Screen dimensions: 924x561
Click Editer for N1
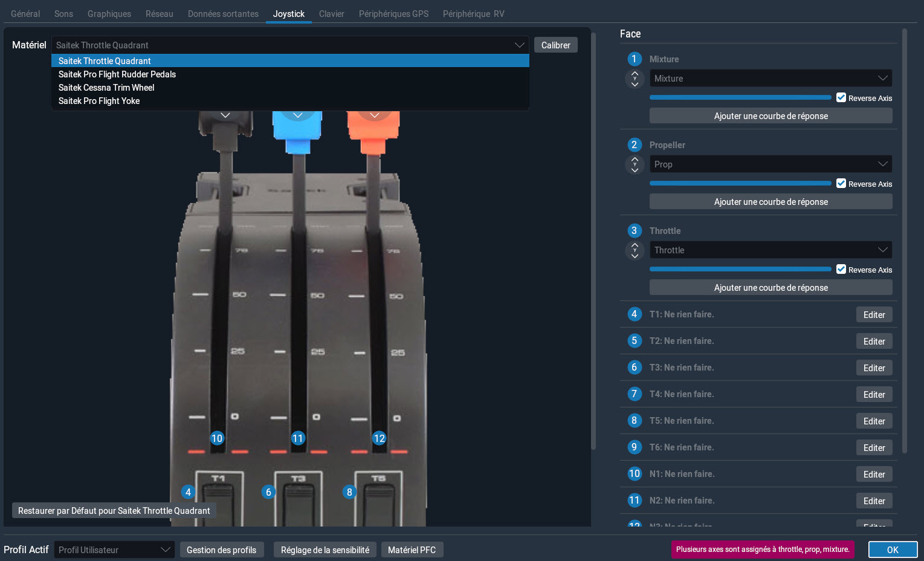874,475
